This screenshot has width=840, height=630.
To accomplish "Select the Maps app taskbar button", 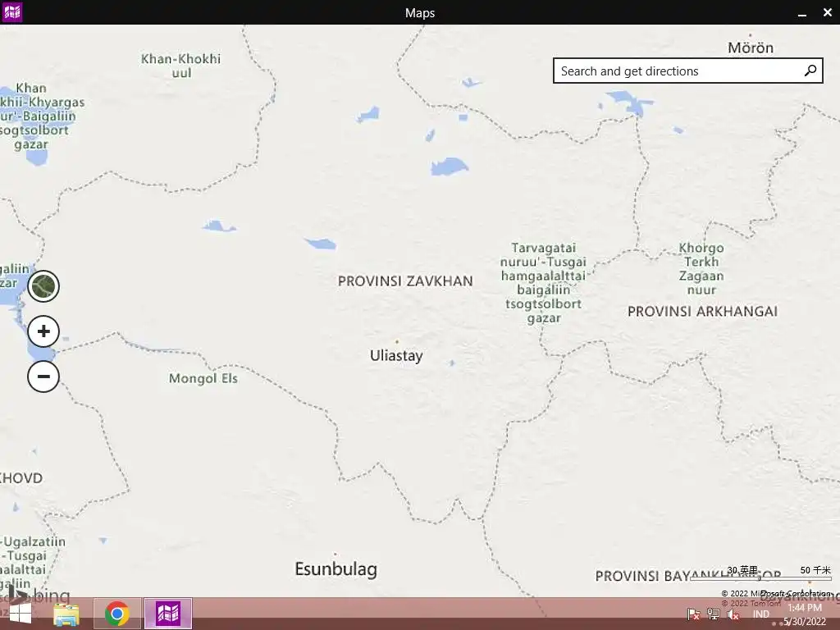I will pyautogui.click(x=167, y=614).
